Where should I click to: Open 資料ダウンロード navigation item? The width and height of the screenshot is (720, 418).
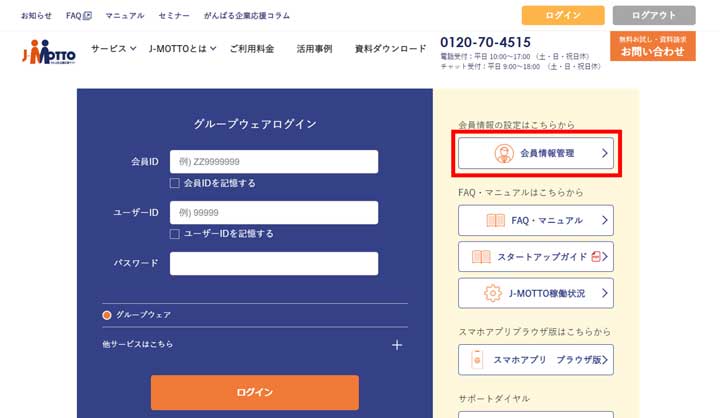tap(390, 48)
